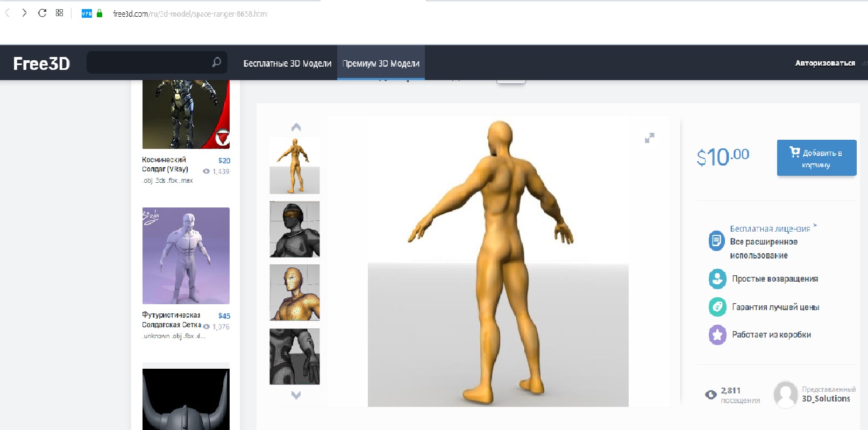Click the green padlock security icon
Viewport: 868px width, 430px height.
click(x=99, y=13)
